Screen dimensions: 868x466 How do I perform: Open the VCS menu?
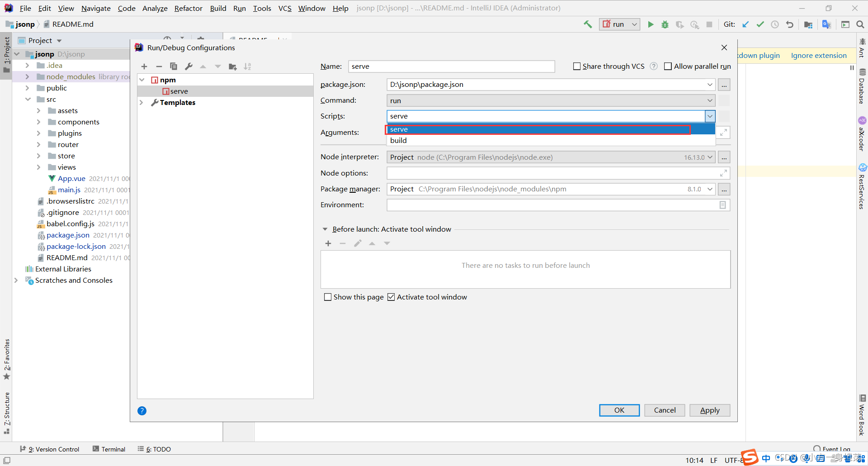285,8
